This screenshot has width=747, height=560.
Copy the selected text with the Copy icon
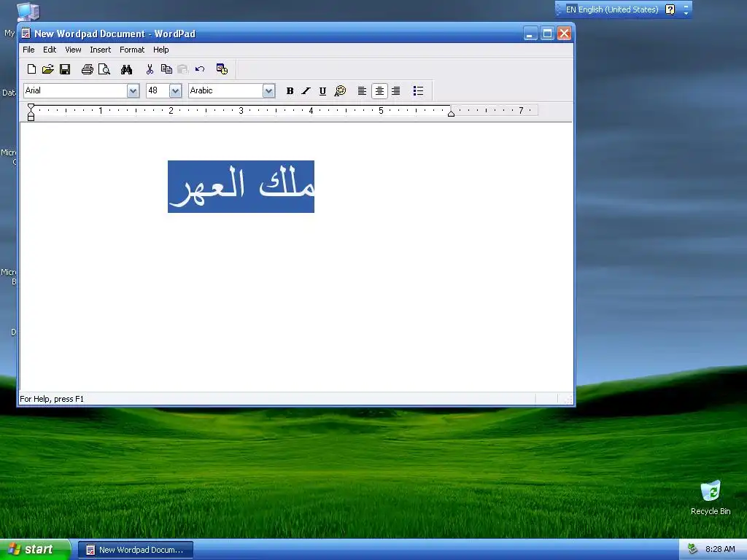click(x=166, y=69)
